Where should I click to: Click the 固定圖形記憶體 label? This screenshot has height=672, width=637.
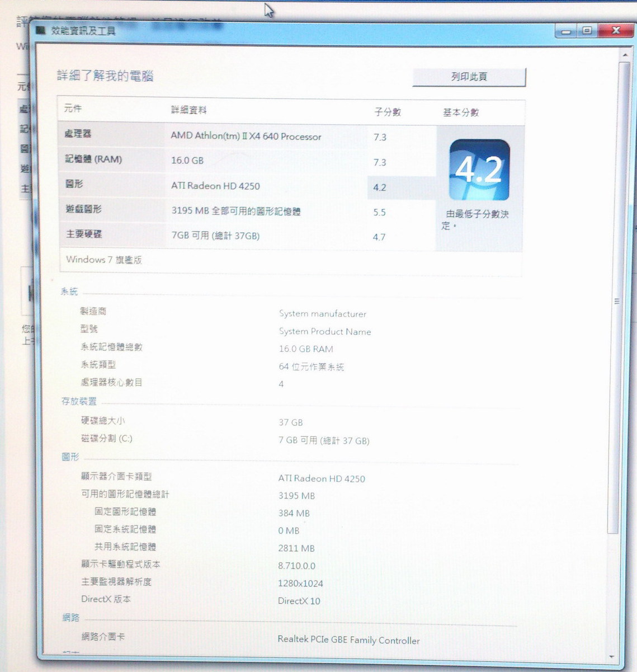coord(125,512)
